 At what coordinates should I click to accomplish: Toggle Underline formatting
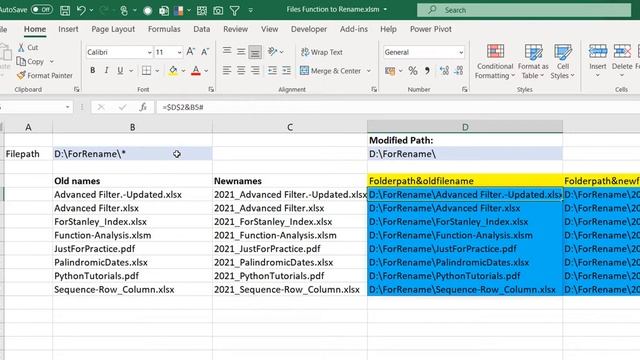pos(120,70)
